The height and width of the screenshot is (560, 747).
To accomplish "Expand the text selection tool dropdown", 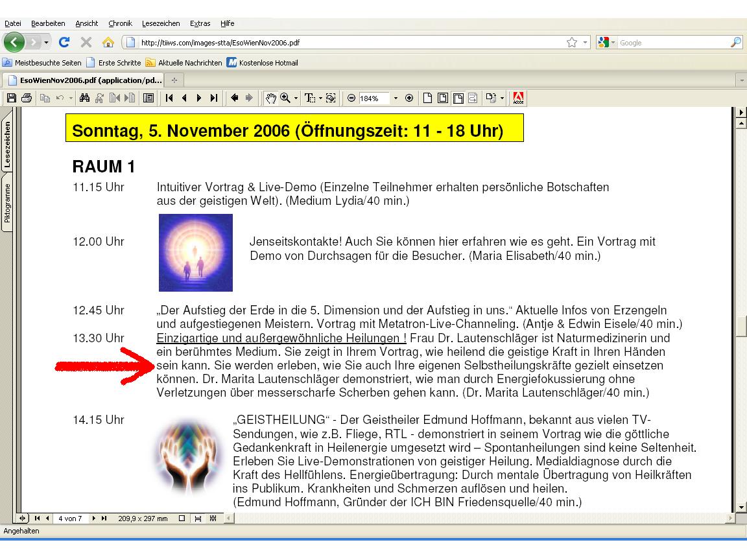I will [x=321, y=99].
